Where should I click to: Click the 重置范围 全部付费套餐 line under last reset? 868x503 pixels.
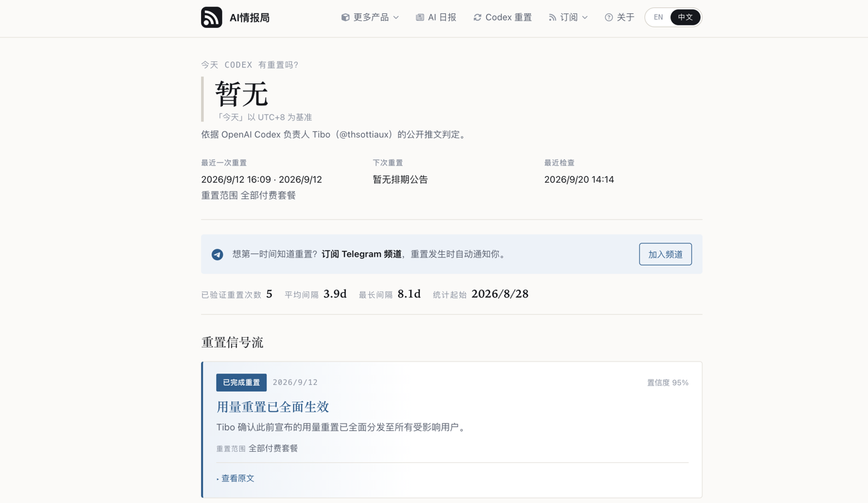248,195
